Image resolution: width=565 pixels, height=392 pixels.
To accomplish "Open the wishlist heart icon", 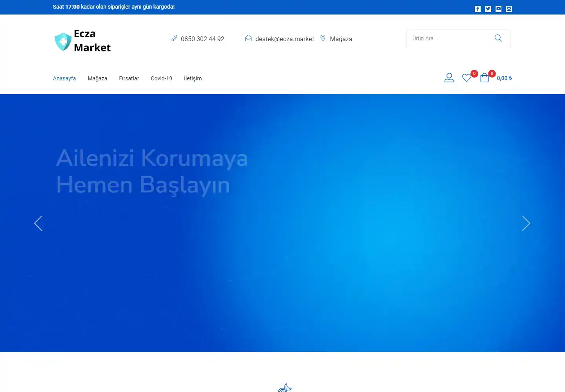I will pyautogui.click(x=467, y=78).
